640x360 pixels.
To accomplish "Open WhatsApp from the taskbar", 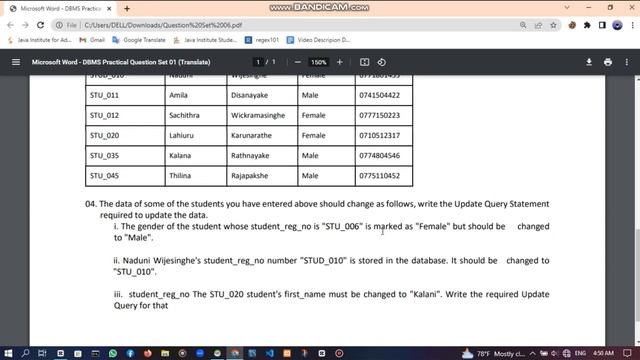I will 113,353.
